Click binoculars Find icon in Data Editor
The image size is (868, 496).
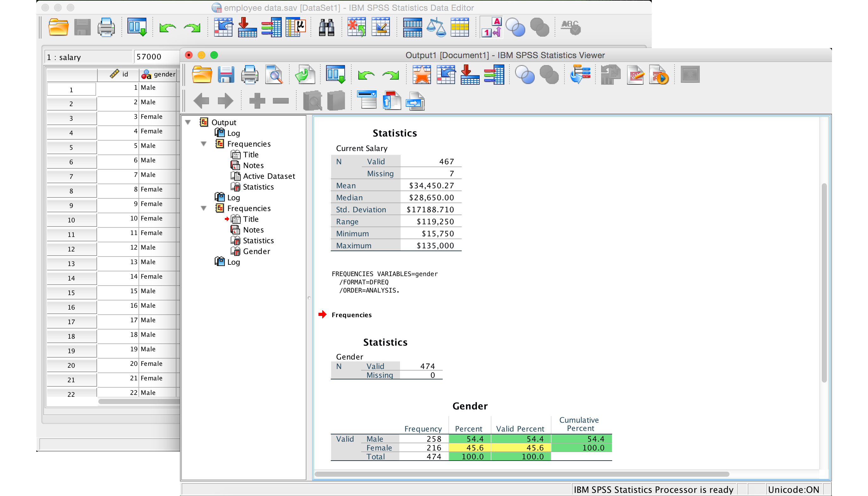(x=327, y=27)
